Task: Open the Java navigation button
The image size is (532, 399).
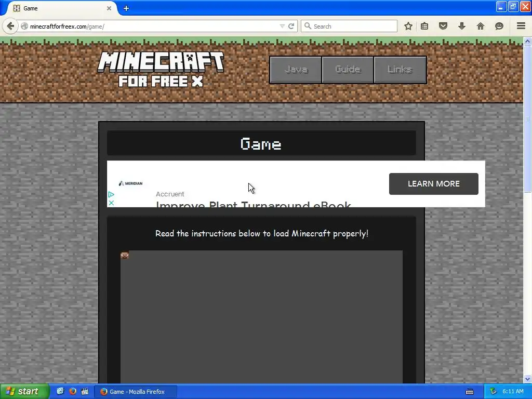Action: 296,70
